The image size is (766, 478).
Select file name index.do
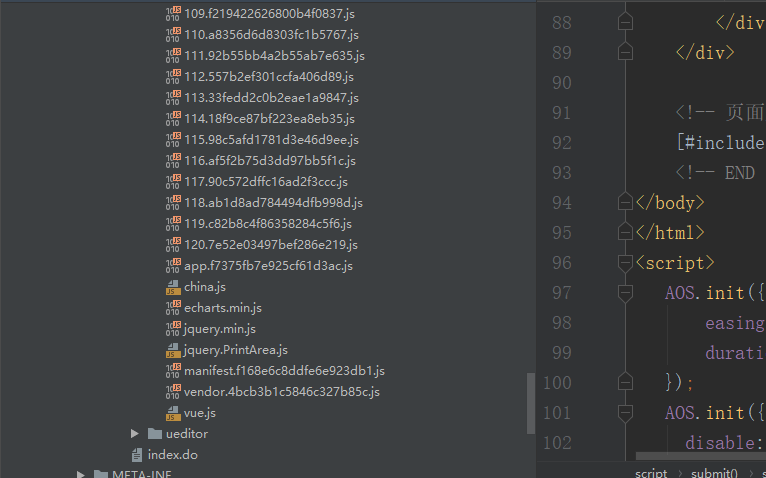click(x=173, y=455)
